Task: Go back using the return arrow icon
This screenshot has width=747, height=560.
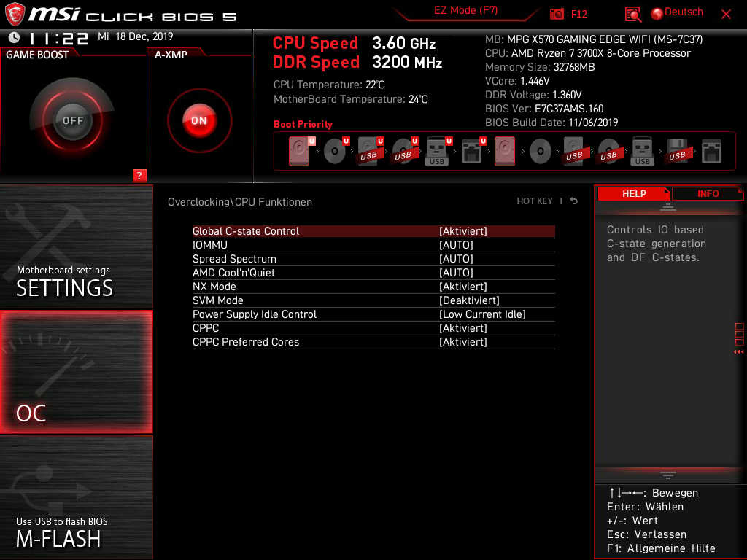Action: pos(574,201)
